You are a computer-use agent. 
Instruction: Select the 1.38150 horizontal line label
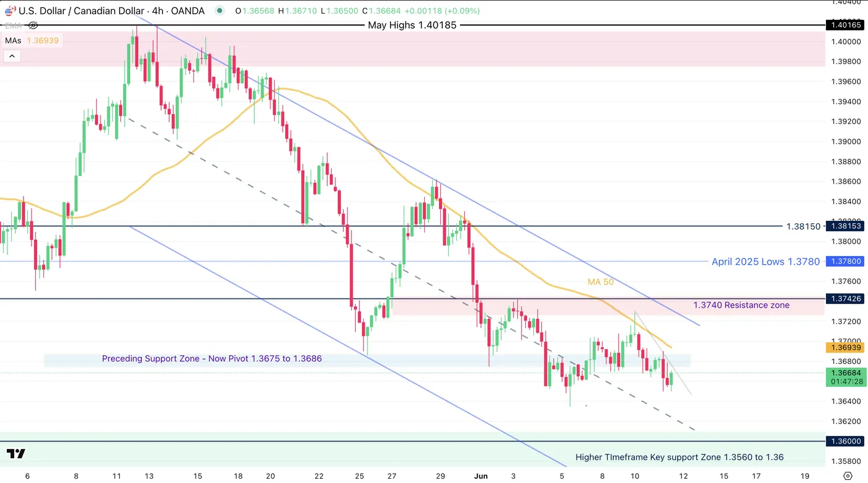pyautogui.click(x=803, y=227)
